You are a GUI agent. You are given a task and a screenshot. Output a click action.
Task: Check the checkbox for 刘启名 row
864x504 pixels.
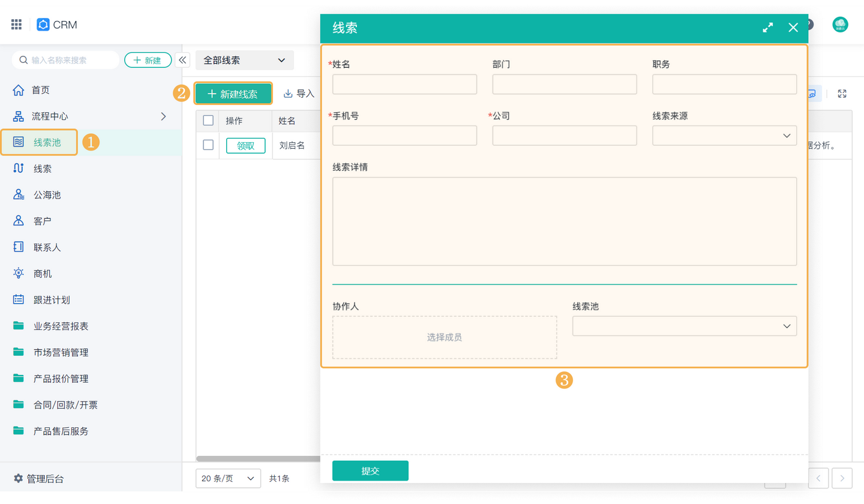pyautogui.click(x=208, y=145)
